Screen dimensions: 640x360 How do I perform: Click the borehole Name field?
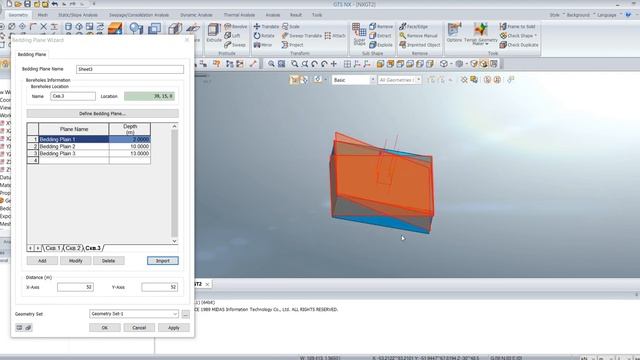(73, 96)
